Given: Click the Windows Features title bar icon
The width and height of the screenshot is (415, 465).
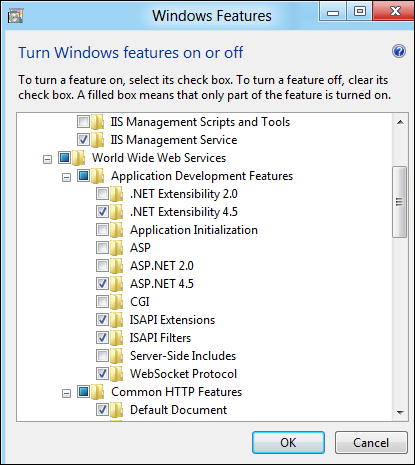Looking at the screenshot, I should pyautogui.click(x=15, y=16).
